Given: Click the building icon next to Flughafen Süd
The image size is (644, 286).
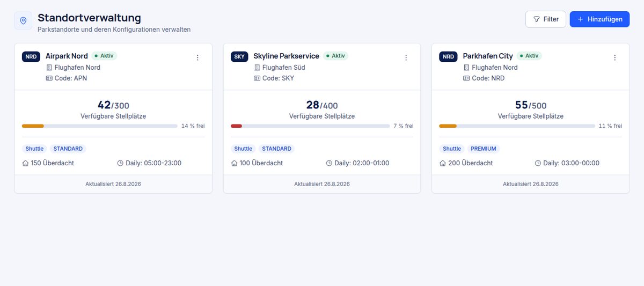Looking at the screenshot, I should pyautogui.click(x=257, y=68).
